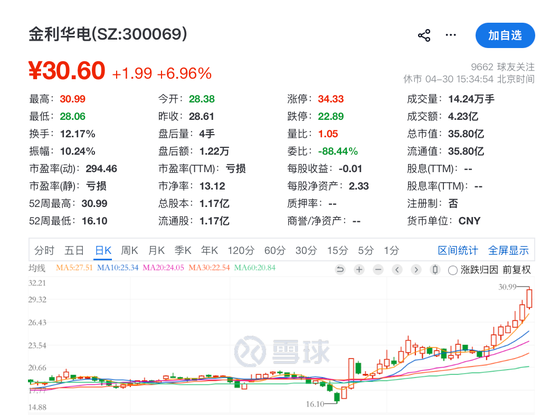Pan chart left with left chevron
The width and height of the screenshot is (550, 415).
[397, 269]
